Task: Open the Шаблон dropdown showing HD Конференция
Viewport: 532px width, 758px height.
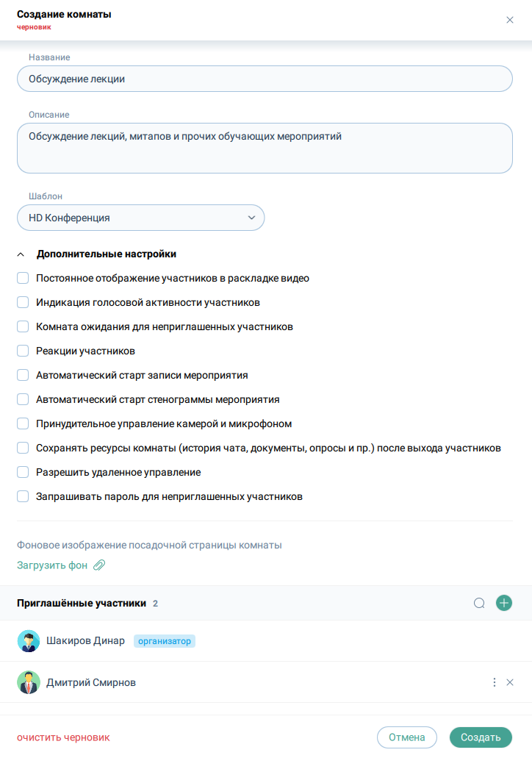Action: click(x=140, y=218)
